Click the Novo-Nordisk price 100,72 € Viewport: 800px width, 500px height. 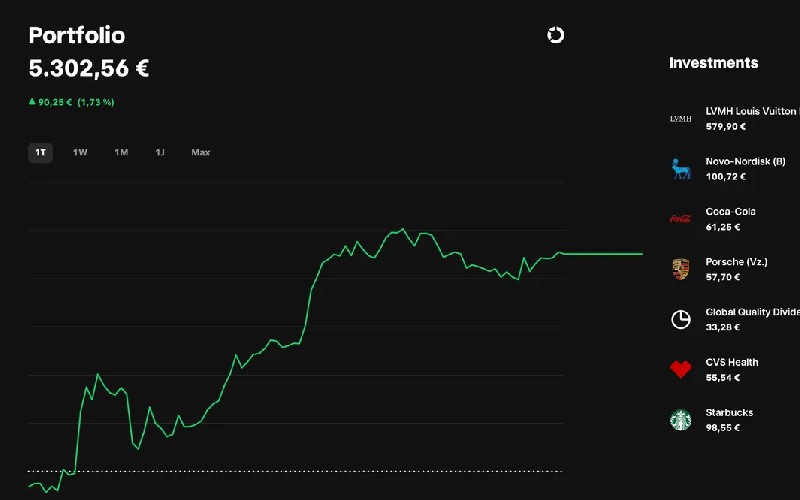point(726,177)
